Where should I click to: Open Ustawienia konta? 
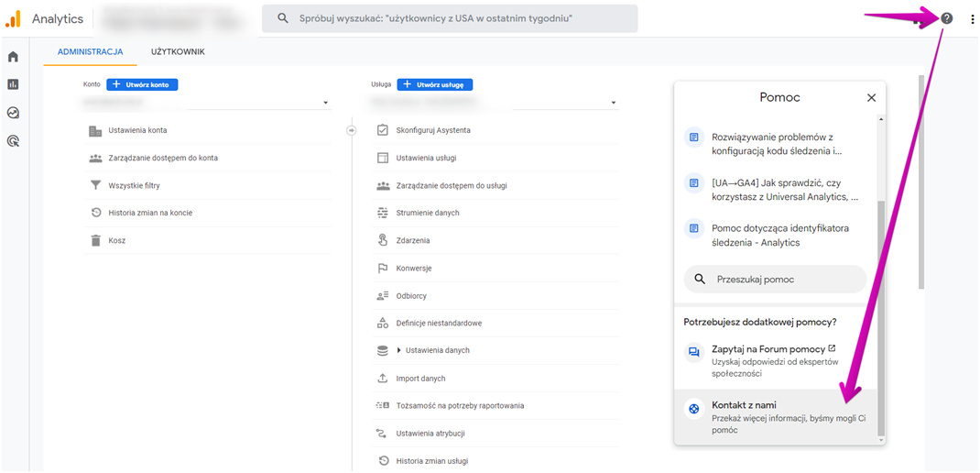137,130
